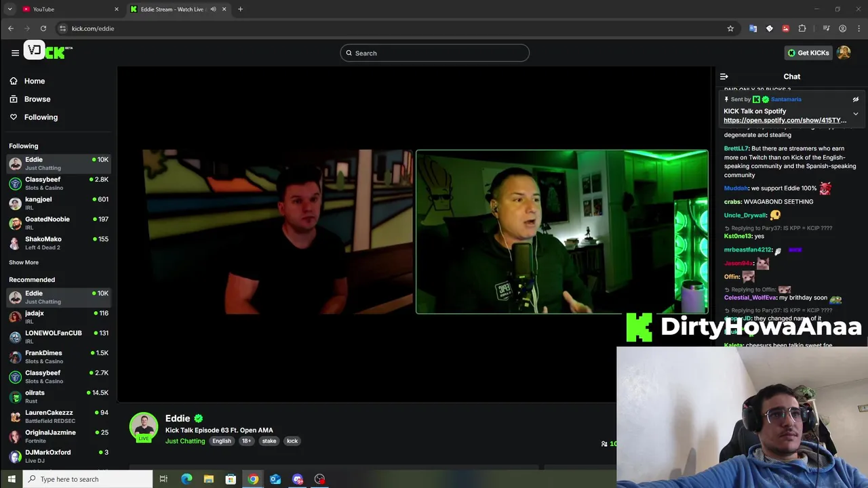Open LONEWOLFanCUB recommended channel
The height and width of the screenshot is (488, 868).
tap(58, 337)
